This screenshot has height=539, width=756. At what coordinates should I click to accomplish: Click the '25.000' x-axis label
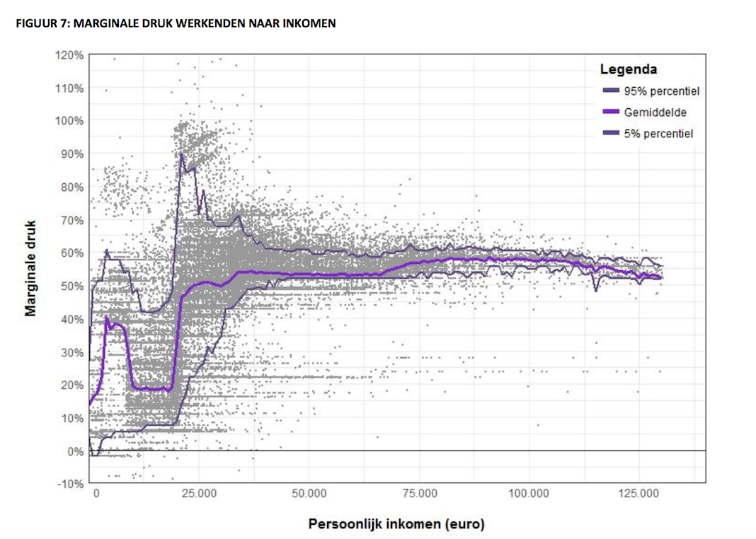200,494
